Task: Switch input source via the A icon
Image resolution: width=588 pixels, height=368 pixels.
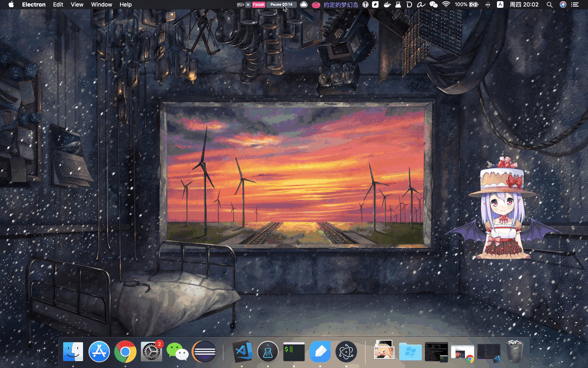Action: point(500,4)
